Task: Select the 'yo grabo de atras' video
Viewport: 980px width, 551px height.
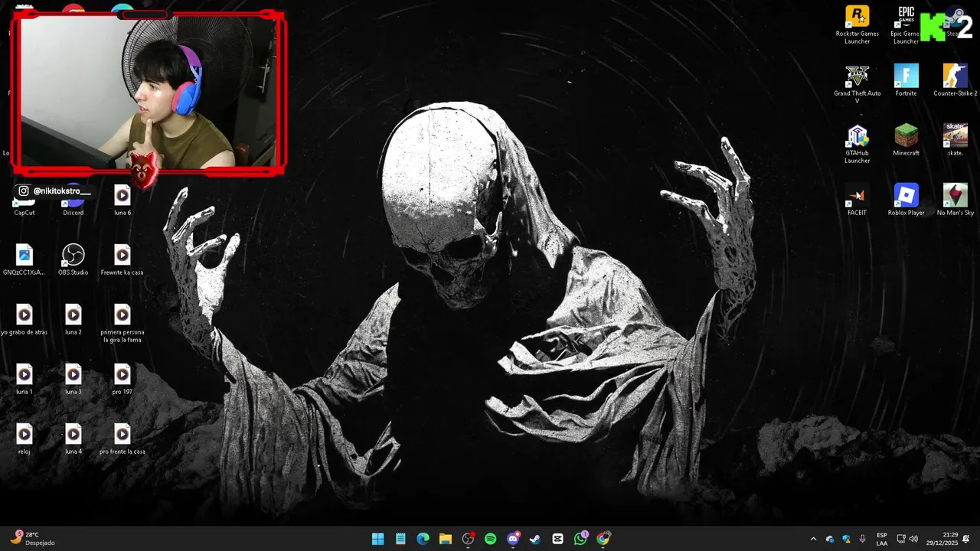Action: pos(24,319)
